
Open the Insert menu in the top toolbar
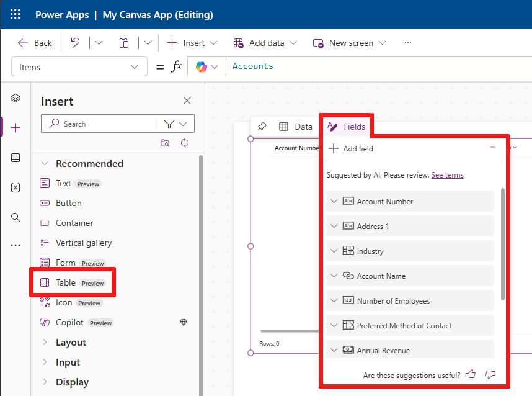click(x=192, y=42)
